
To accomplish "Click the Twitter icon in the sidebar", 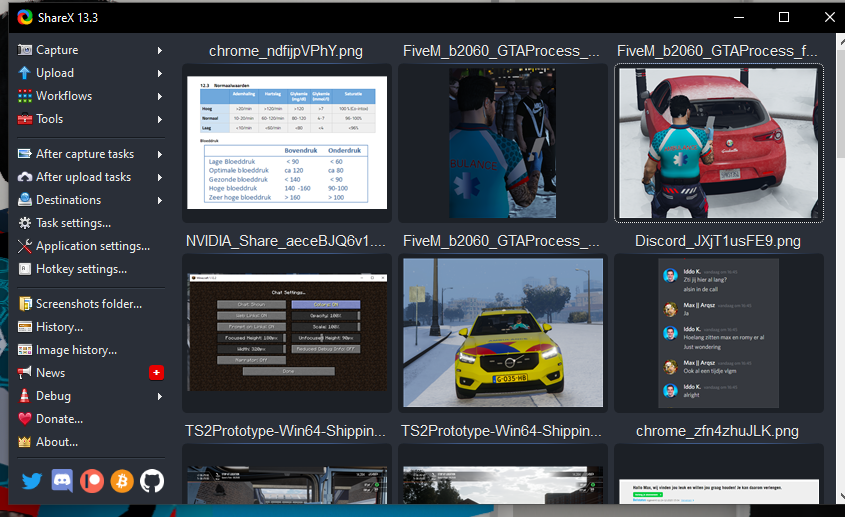I will [32, 481].
